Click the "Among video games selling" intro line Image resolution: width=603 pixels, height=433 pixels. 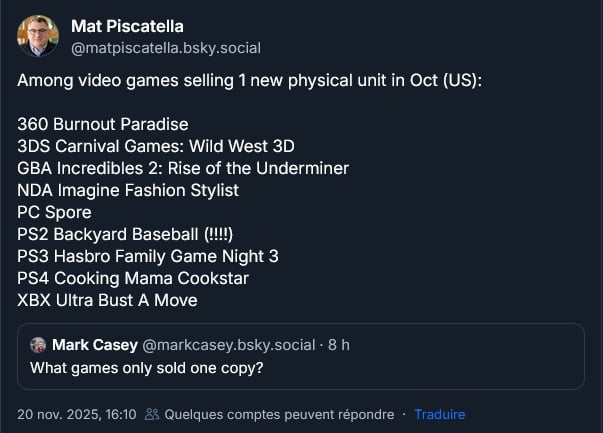(249, 80)
